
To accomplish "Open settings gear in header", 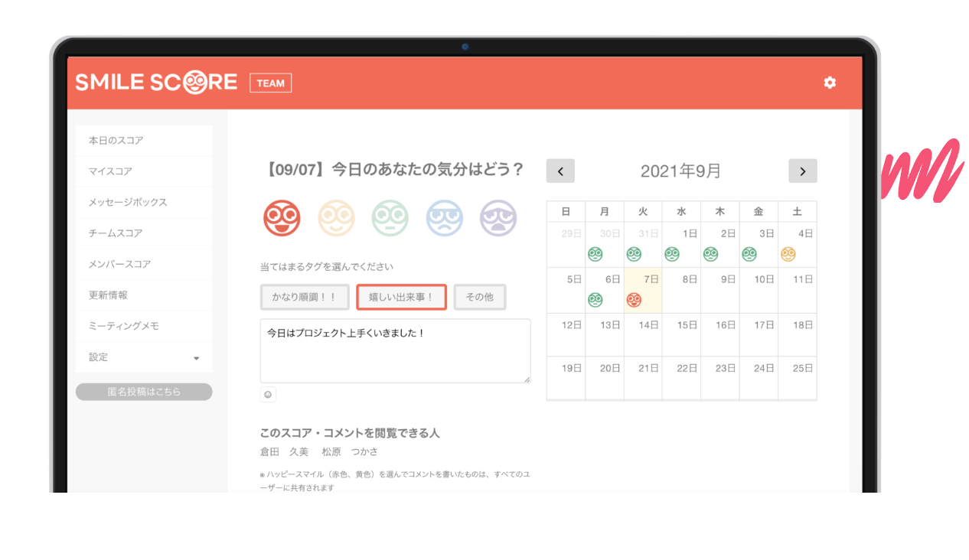I will pyautogui.click(x=830, y=83).
